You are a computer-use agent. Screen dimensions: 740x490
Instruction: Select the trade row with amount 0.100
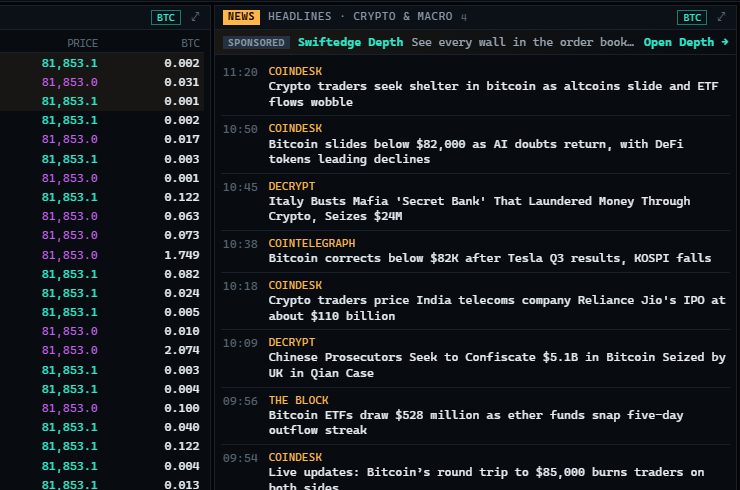click(102, 408)
